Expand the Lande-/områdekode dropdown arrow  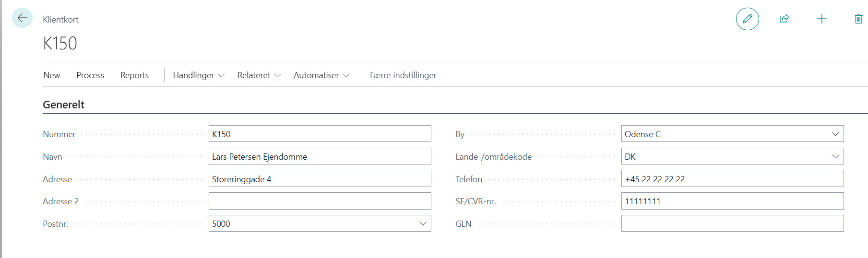click(835, 156)
